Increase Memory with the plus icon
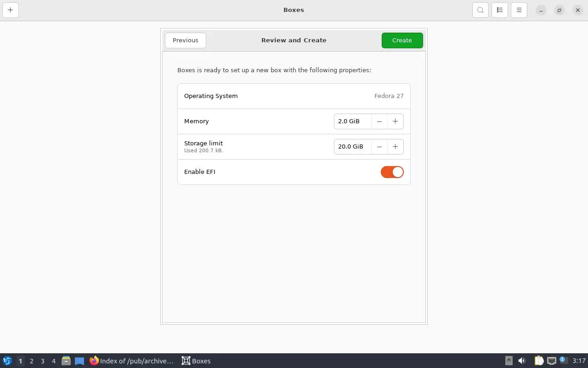The width and height of the screenshot is (588, 368). [395, 121]
